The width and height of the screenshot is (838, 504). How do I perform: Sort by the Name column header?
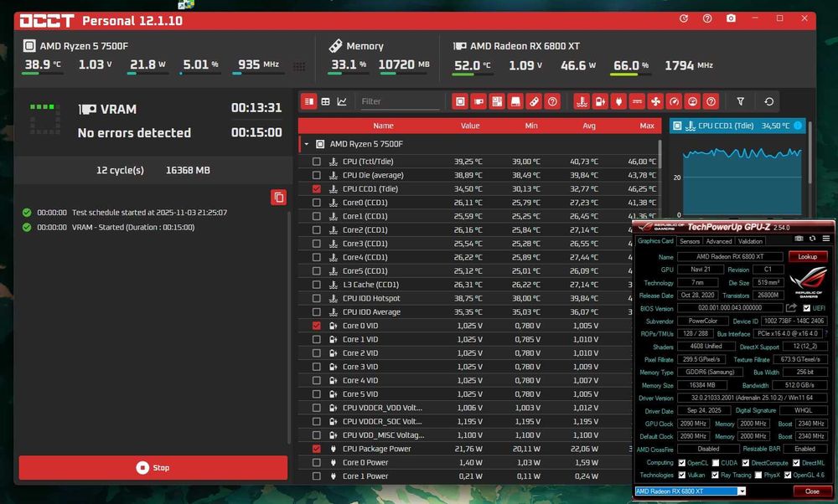coord(383,126)
